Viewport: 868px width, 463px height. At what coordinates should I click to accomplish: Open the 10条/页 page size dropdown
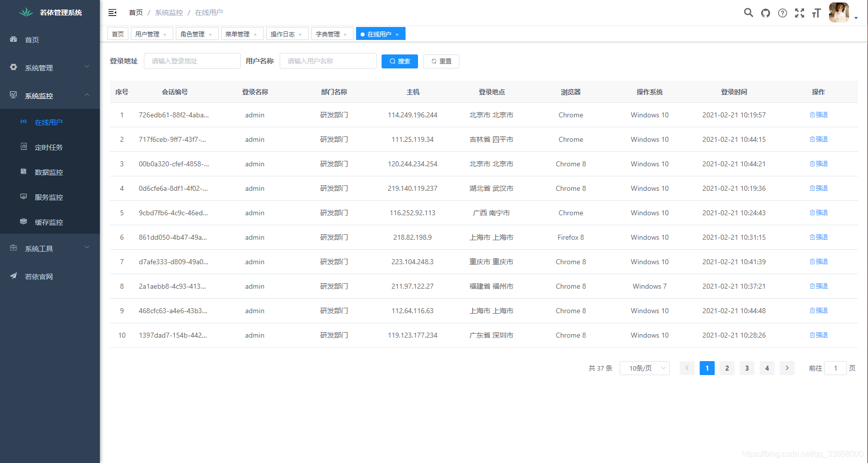tap(645, 368)
